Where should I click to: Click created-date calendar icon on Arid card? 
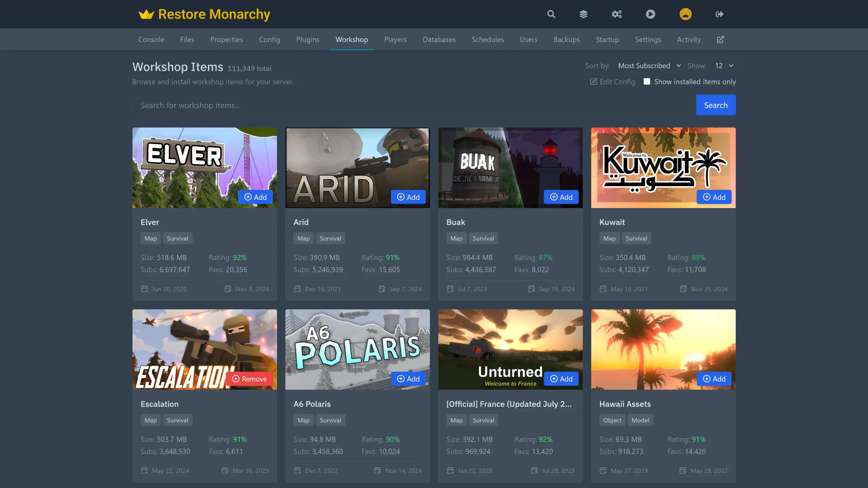(x=297, y=289)
